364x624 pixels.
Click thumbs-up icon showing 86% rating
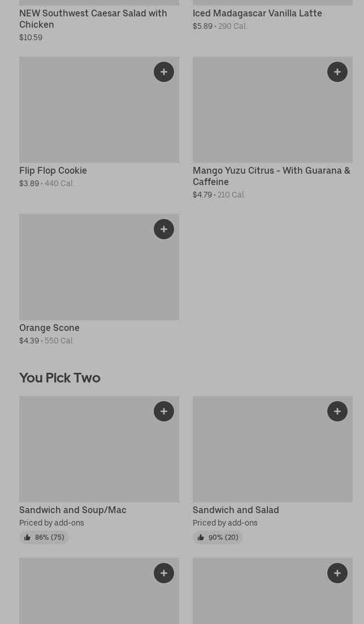point(27,537)
